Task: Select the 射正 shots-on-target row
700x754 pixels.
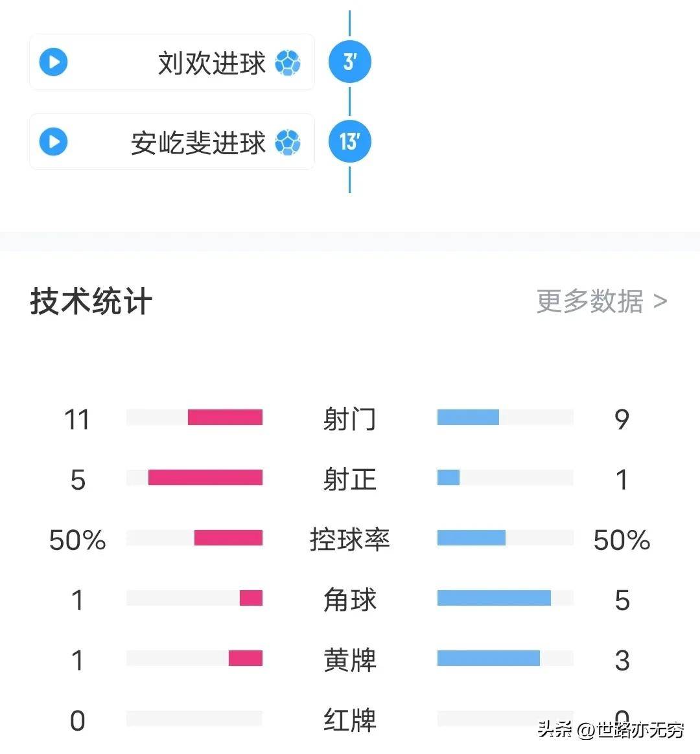Action: click(350, 479)
